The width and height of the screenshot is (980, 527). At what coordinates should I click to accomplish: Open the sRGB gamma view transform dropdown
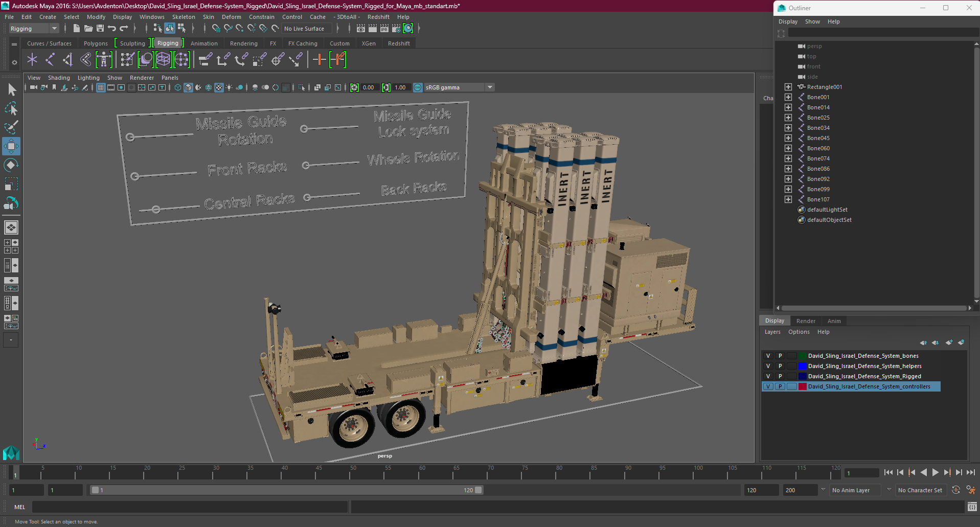pos(459,87)
